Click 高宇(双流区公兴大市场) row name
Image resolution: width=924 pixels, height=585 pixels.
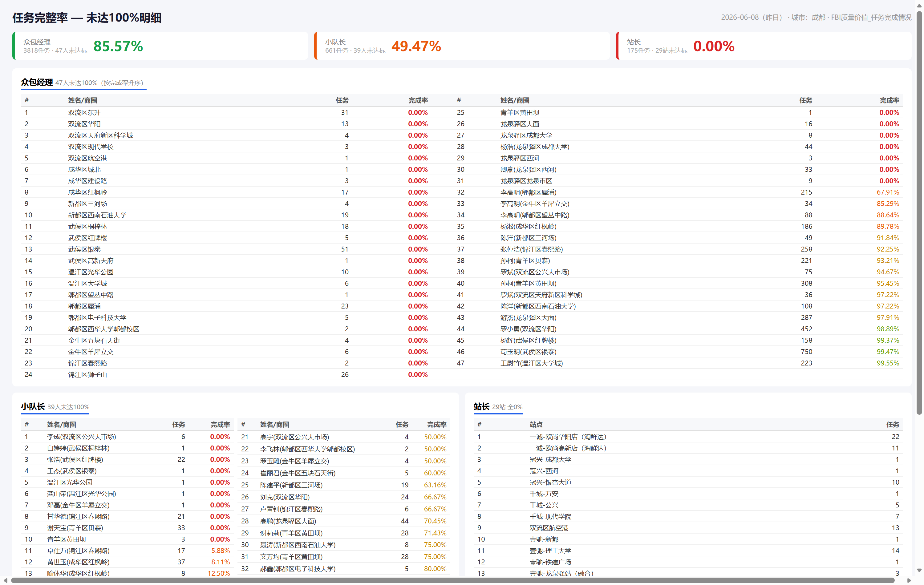(x=294, y=437)
